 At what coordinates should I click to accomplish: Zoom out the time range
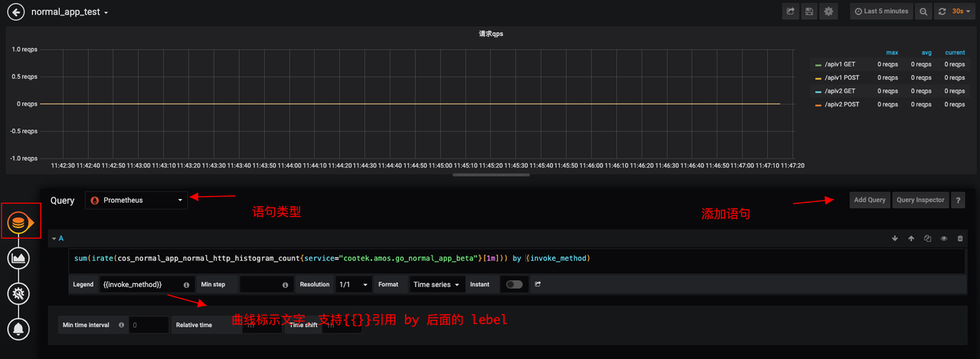point(923,11)
